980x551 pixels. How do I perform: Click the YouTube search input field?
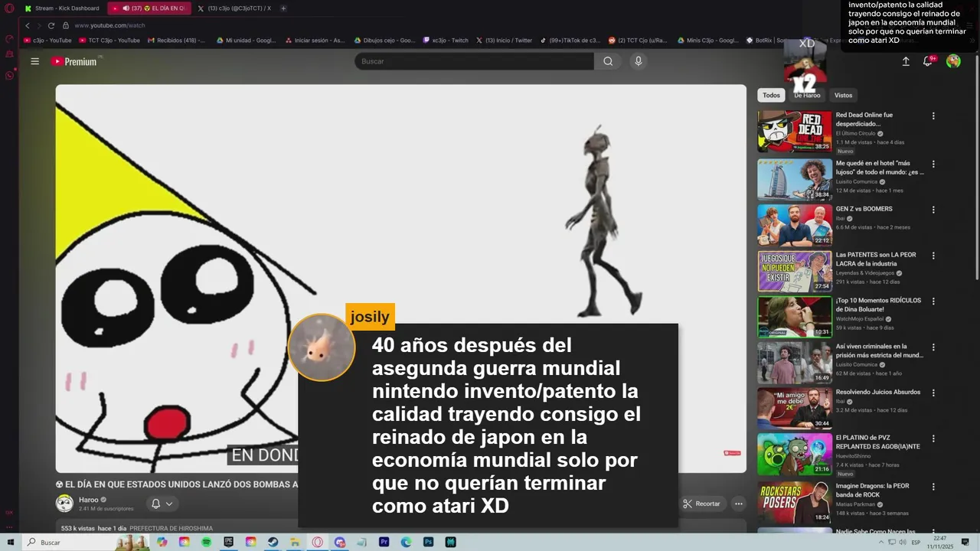pos(474,61)
